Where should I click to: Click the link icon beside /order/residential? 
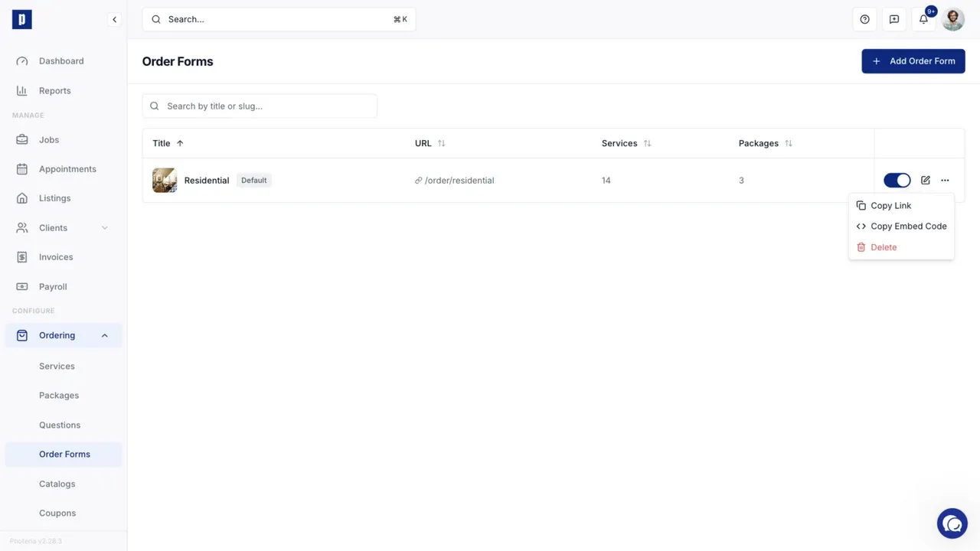click(419, 181)
